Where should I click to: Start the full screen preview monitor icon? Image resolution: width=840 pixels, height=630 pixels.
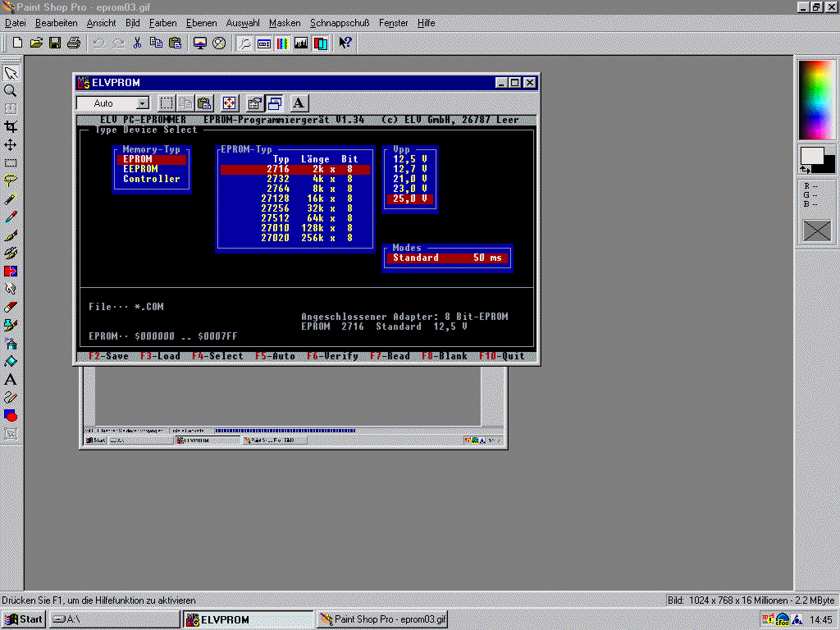(200, 43)
